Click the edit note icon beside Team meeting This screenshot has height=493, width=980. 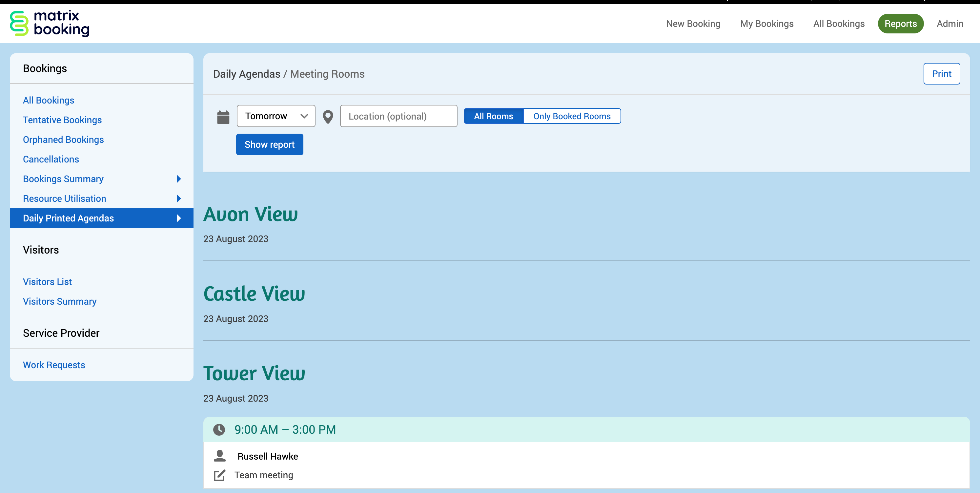pos(219,475)
